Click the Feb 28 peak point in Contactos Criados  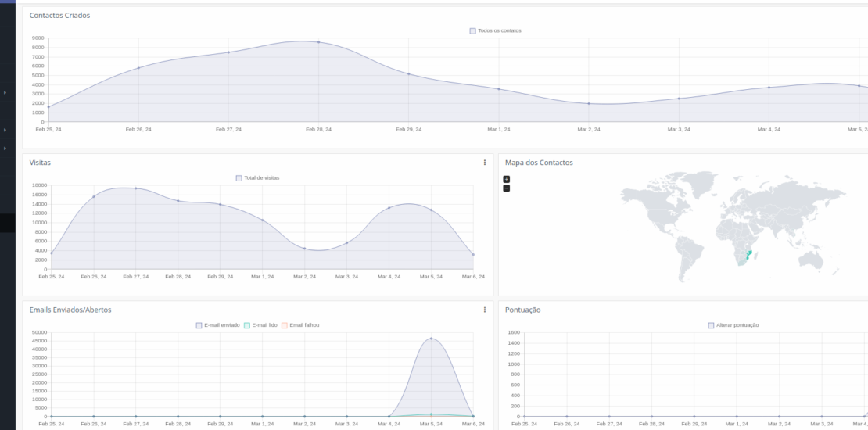[318, 42]
